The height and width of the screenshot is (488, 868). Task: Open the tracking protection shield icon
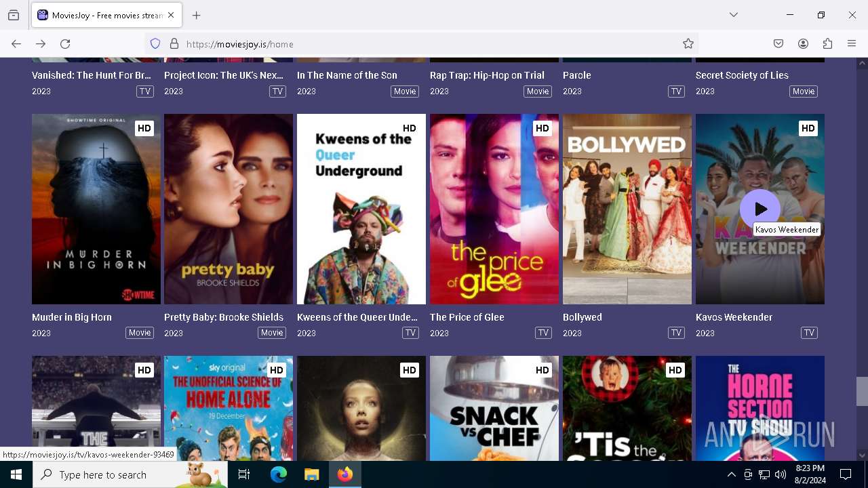point(155,44)
